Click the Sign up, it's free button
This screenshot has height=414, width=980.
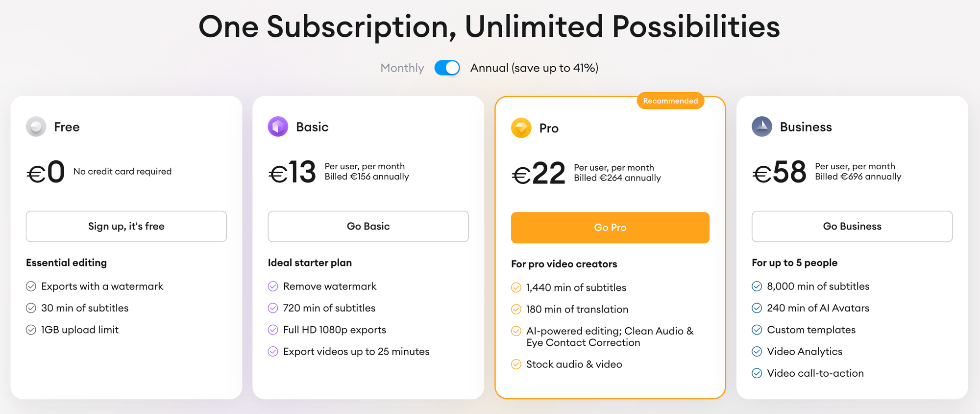pos(126,227)
